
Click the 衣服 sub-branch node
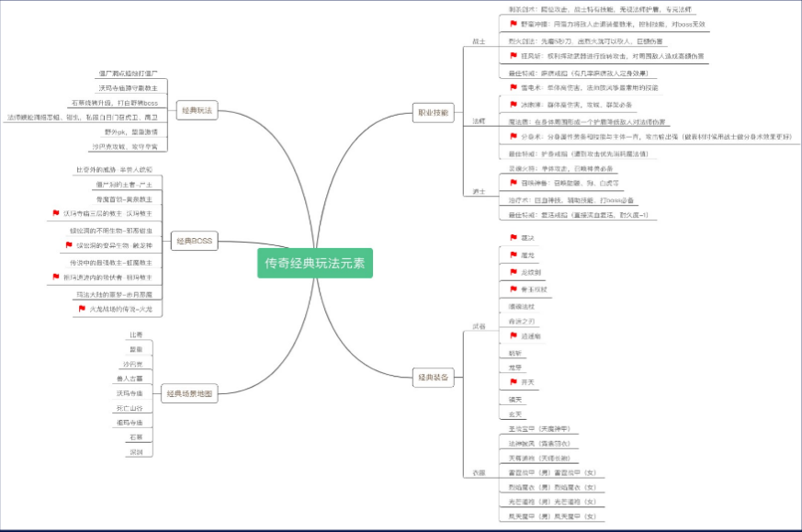[479, 472]
